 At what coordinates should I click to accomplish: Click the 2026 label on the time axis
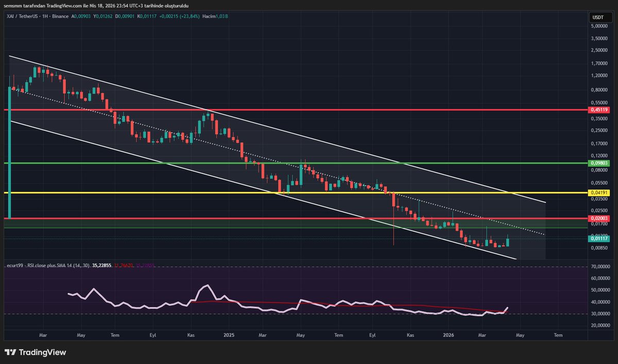pos(448,335)
